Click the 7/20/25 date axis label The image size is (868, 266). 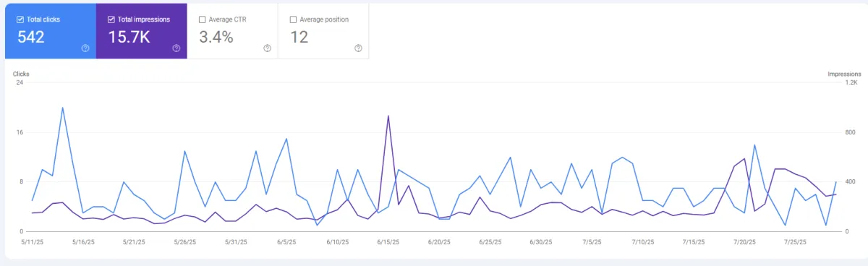pyautogui.click(x=744, y=242)
